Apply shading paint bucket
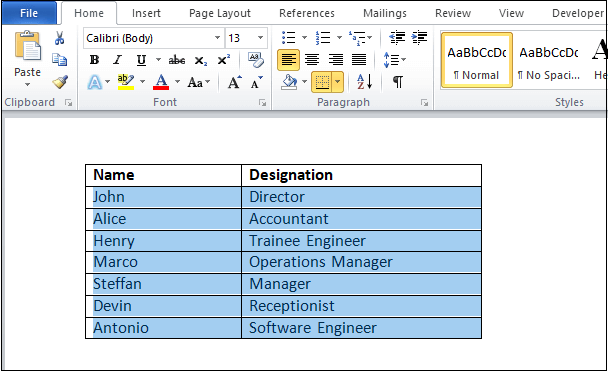The height and width of the screenshot is (371, 608). coord(289,82)
